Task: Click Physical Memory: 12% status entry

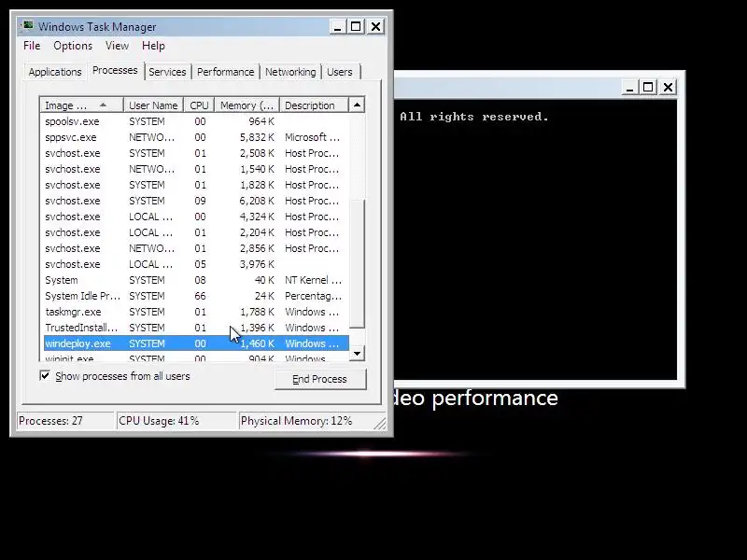Action: coord(307,421)
